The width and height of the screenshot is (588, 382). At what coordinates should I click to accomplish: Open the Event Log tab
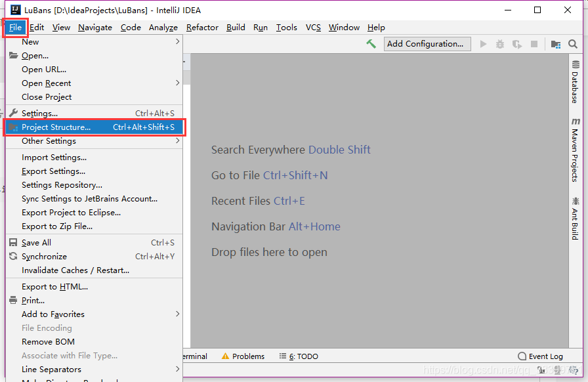[540, 356]
